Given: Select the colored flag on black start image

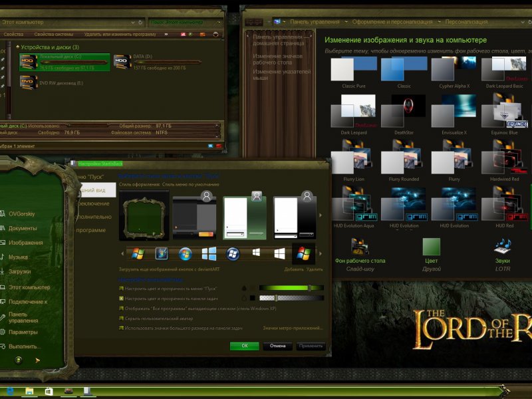Looking at the screenshot, I should click(304, 254).
